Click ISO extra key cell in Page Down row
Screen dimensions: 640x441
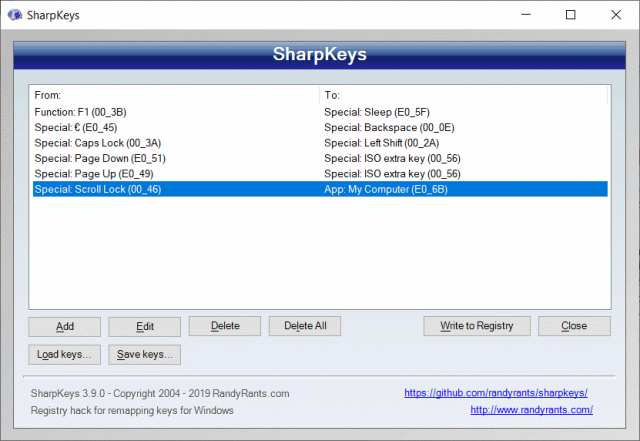pos(392,158)
